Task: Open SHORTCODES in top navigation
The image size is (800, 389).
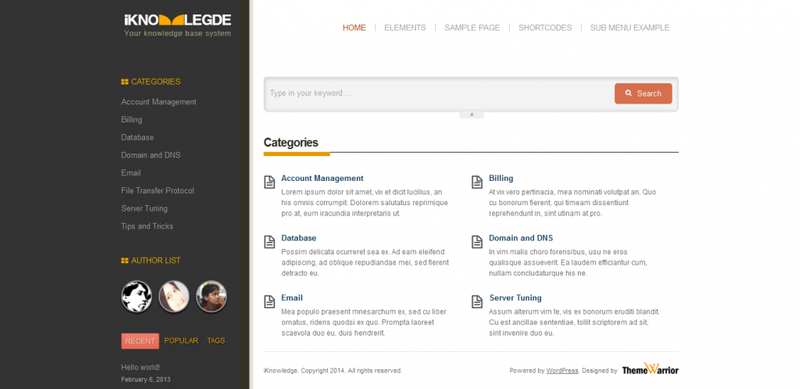Action: [x=545, y=28]
